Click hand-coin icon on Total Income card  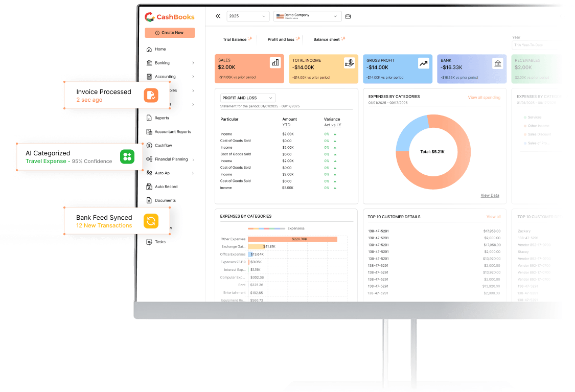pyautogui.click(x=350, y=63)
